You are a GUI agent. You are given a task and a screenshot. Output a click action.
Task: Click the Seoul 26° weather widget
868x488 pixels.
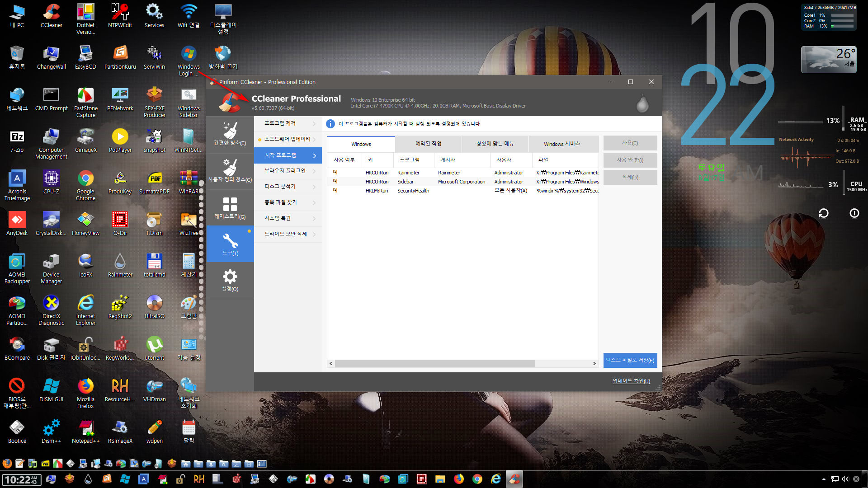pos(828,59)
